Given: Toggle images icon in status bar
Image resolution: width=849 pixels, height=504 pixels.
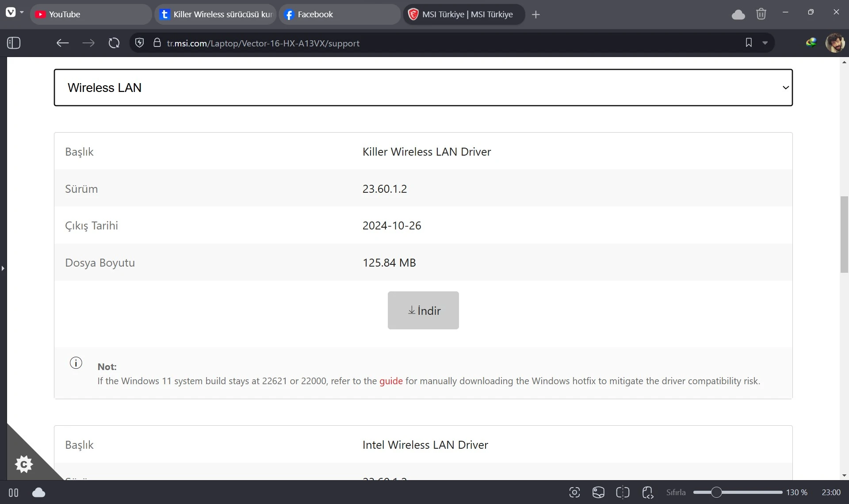Looking at the screenshot, I should [598, 493].
